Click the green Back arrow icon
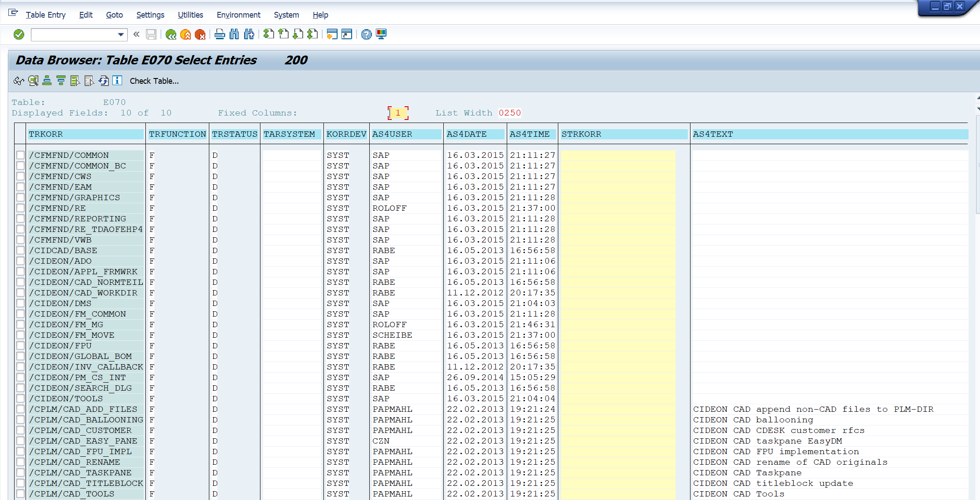The height and width of the screenshot is (500, 980). tap(171, 34)
